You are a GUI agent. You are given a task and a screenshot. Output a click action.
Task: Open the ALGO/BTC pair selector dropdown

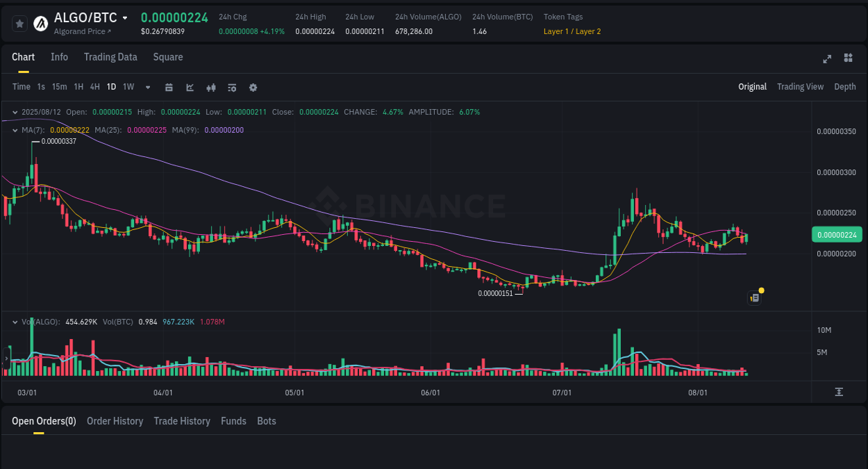point(125,17)
